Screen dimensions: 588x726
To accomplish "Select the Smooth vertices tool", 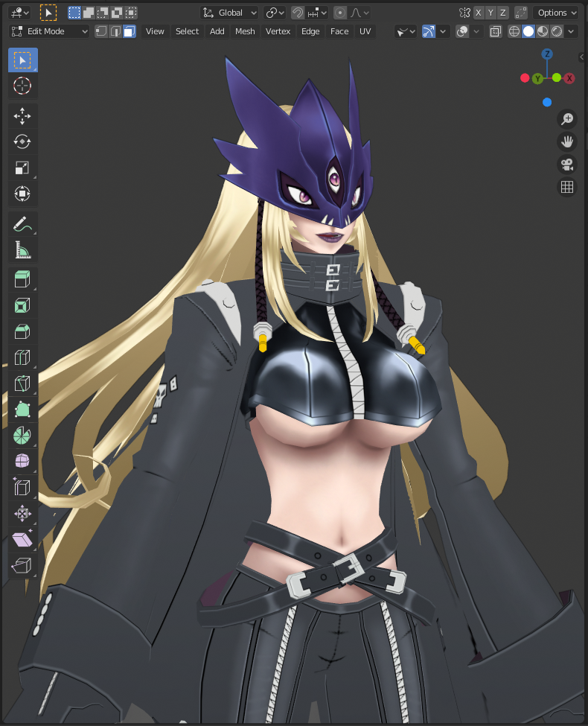I will 22,461.
